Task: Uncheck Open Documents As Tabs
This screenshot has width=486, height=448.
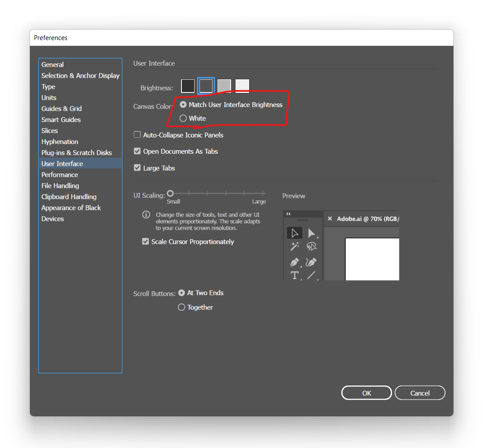Action: coord(137,151)
